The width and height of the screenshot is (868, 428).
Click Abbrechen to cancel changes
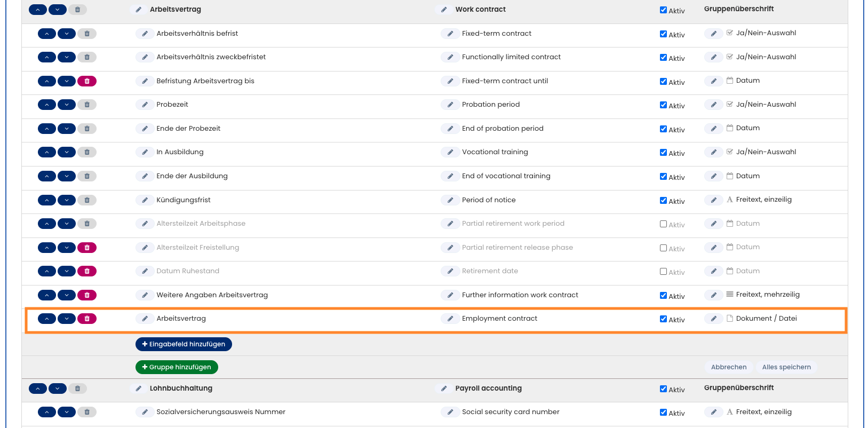tap(728, 367)
